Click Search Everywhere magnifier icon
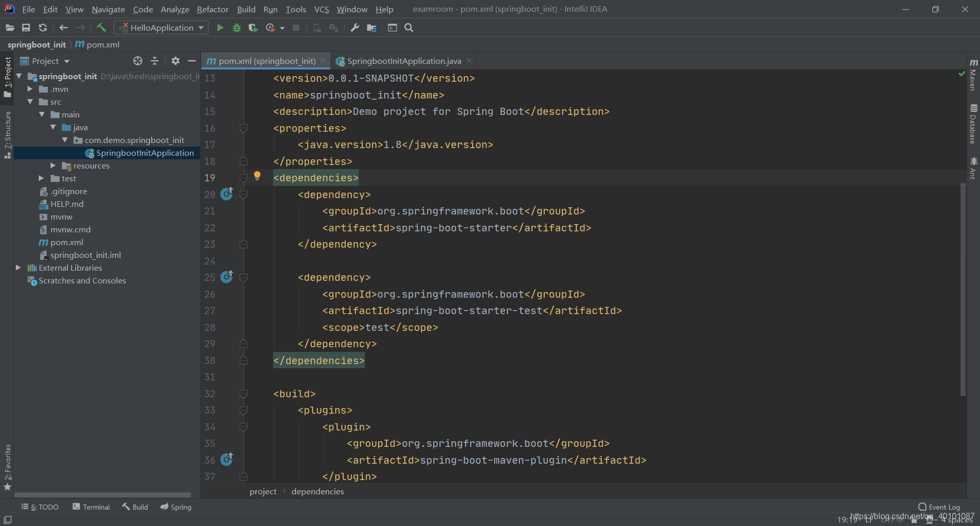 409,28
